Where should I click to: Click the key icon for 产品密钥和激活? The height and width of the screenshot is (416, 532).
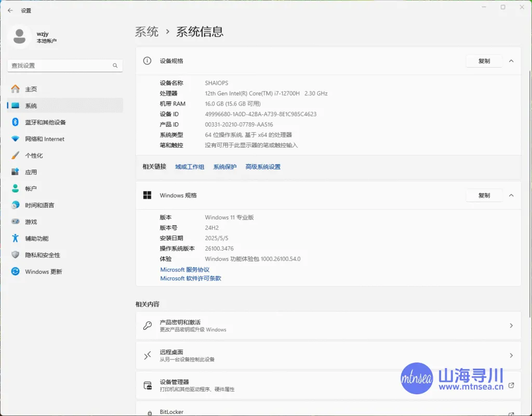click(x=147, y=326)
